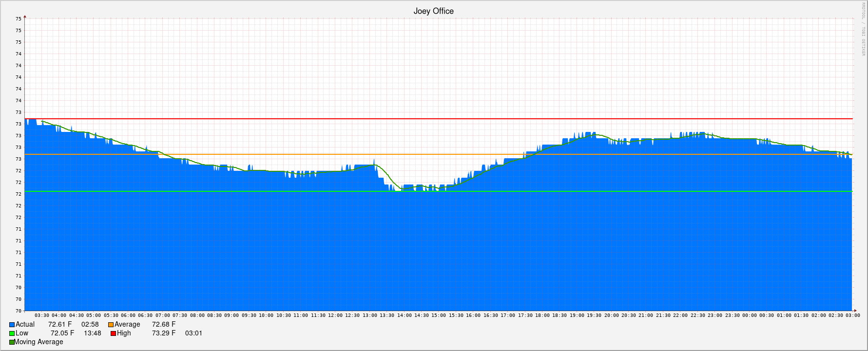Viewport: 868px width, 351px height.
Task: Click the blue Actual legend swatch
Action: click(x=12, y=325)
